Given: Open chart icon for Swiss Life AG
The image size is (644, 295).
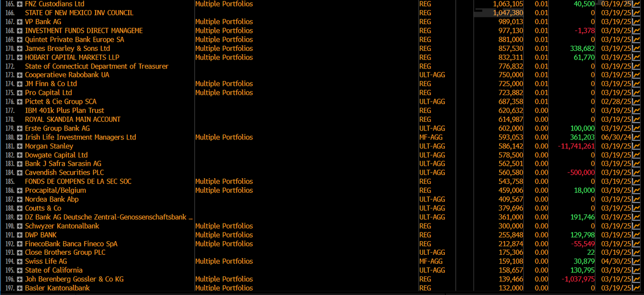Looking at the screenshot, I should [636, 261].
